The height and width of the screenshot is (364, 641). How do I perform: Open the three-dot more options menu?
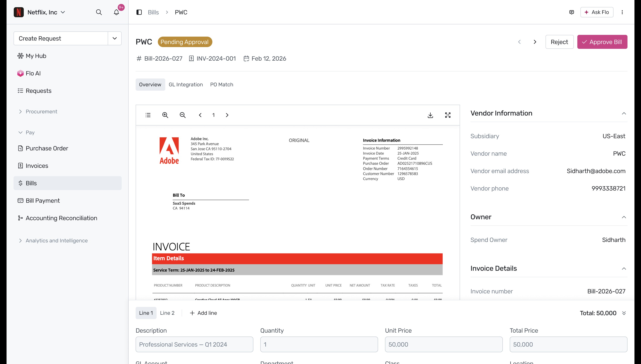point(622,12)
